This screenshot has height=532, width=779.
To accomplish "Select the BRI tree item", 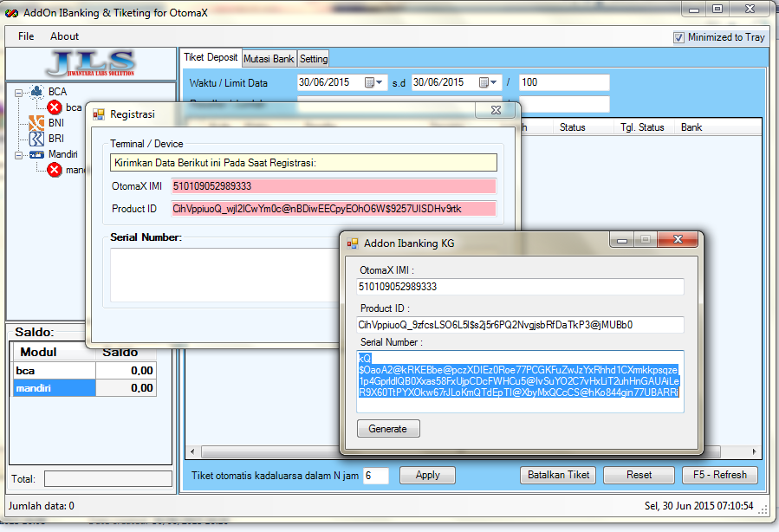I will 56,139.
